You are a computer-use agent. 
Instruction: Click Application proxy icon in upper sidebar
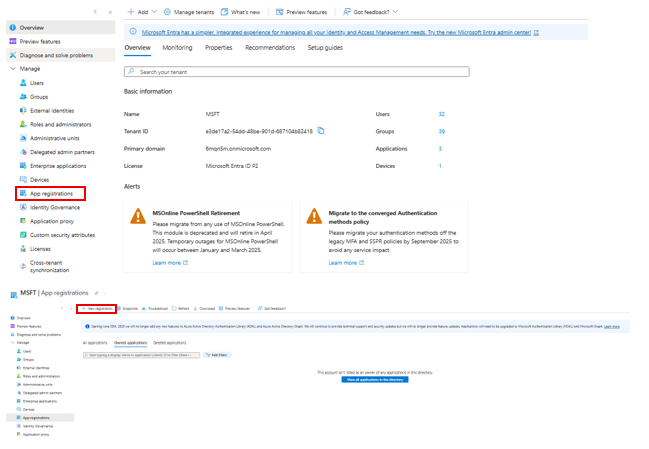coord(23,221)
